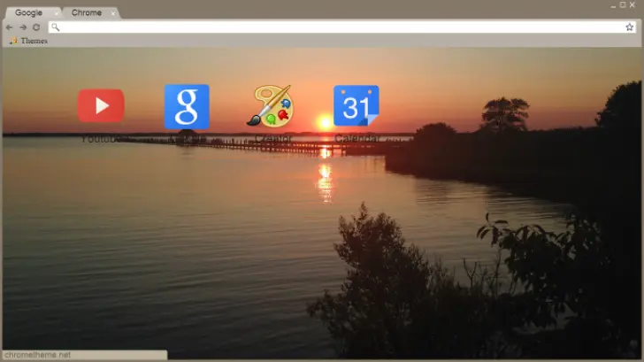This screenshot has width=644, height=362.
Task: Open the Calendar app with number 31
Action: coord(356,106)
